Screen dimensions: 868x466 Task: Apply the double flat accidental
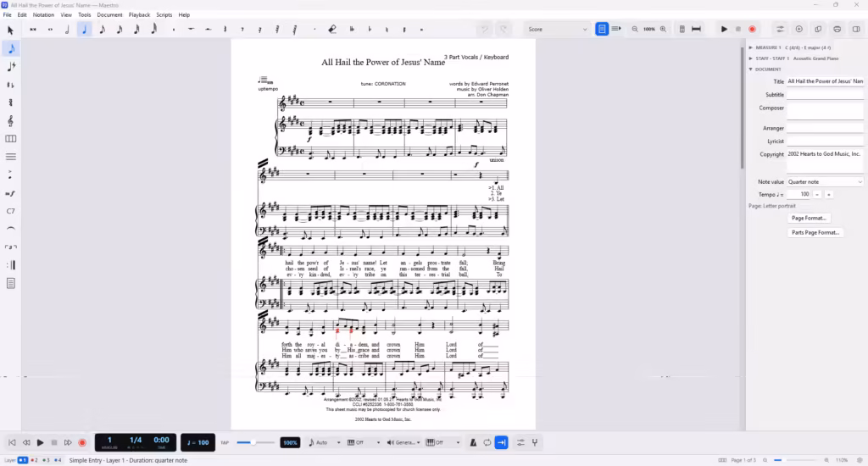(x=352, y=30)
